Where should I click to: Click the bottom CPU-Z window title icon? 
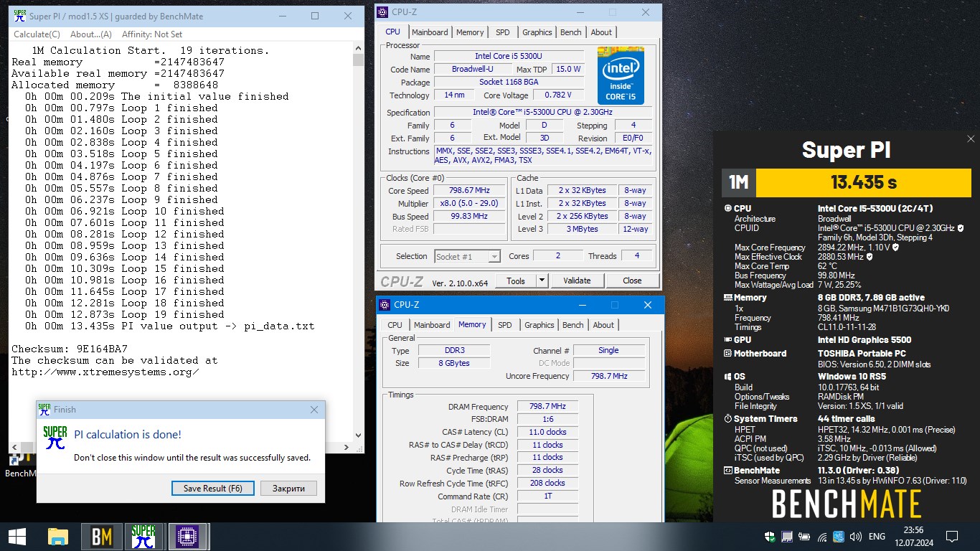385,305
